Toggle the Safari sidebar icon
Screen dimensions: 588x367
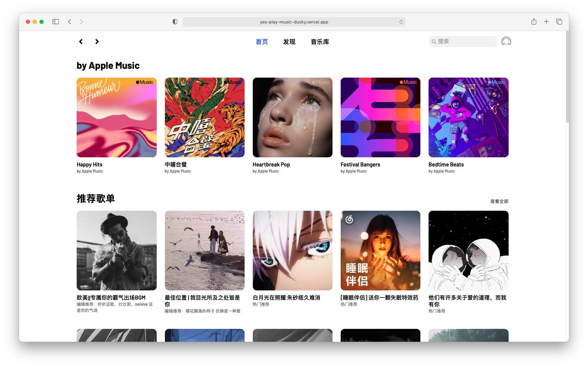pyautogui.click(x=56, y=22)
